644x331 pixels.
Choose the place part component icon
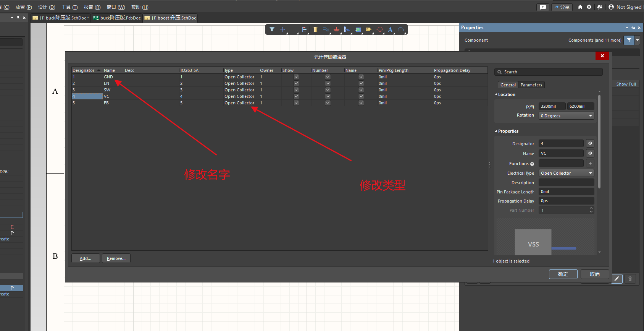coord(315,29)
